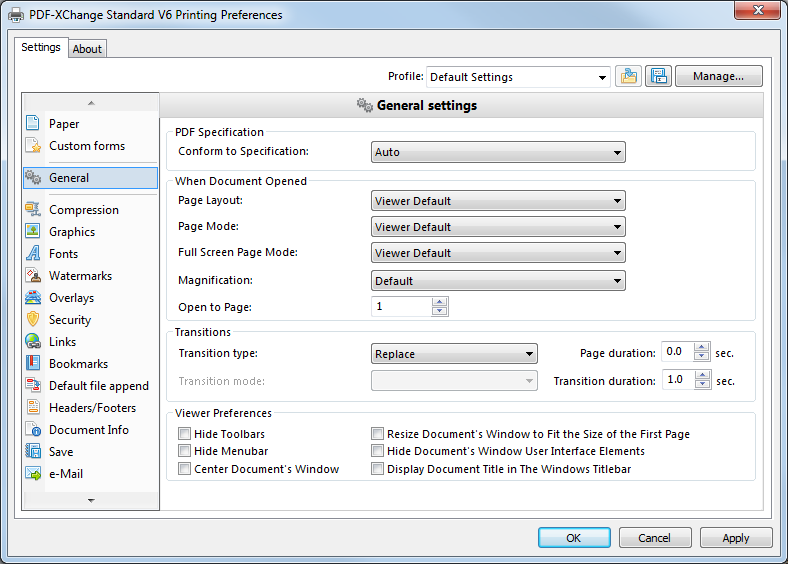
Task: Select the Save disk icon in sidebar
Action: [x=33, y=451]
